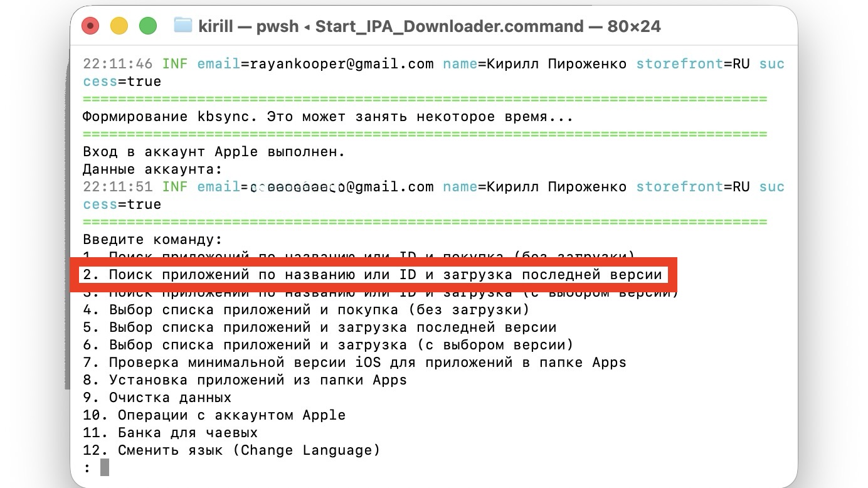Click option 6 'загрузка (с выбором версии)'
868x488 pixels.
(x=328, y=345)
